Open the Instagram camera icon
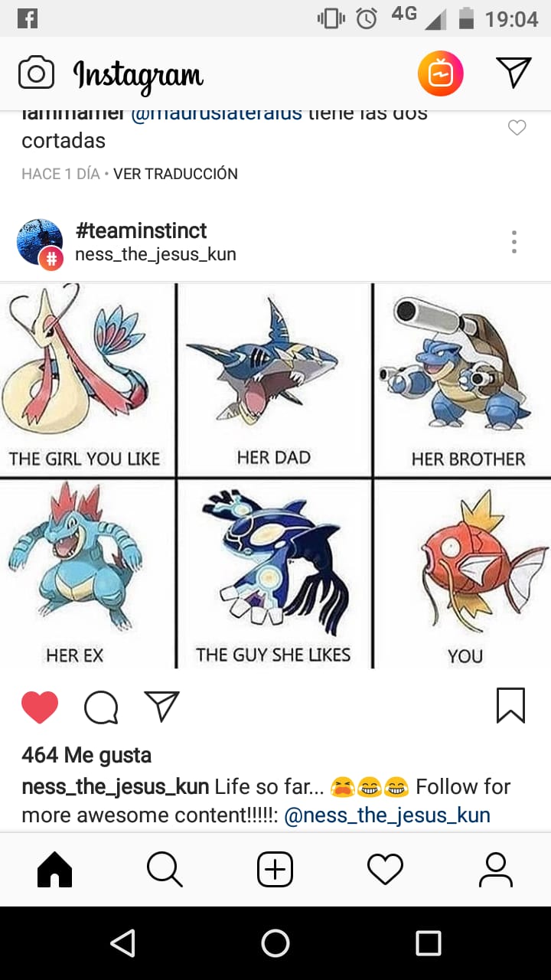The height and width of the screenshot is (980, 551). 36,73
